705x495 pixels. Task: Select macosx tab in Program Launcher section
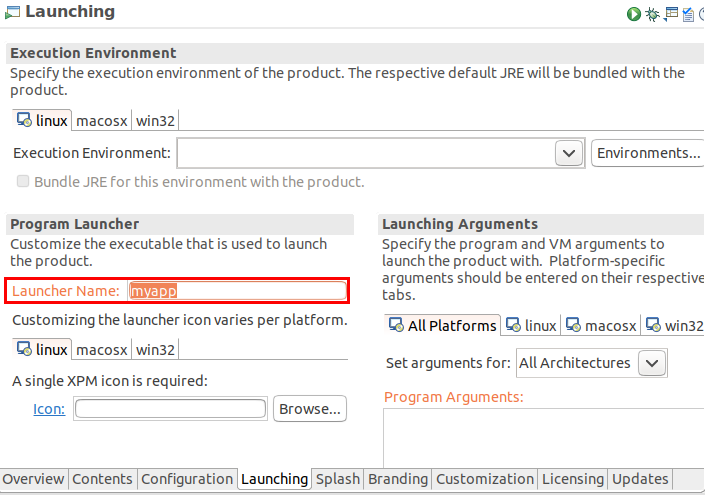[102, 350]
